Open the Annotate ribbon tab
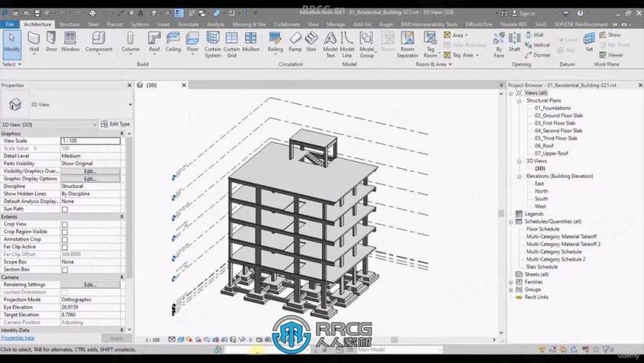Image resolution: width=644 pixels, height=363 pixels. click(x=189, y=24)
